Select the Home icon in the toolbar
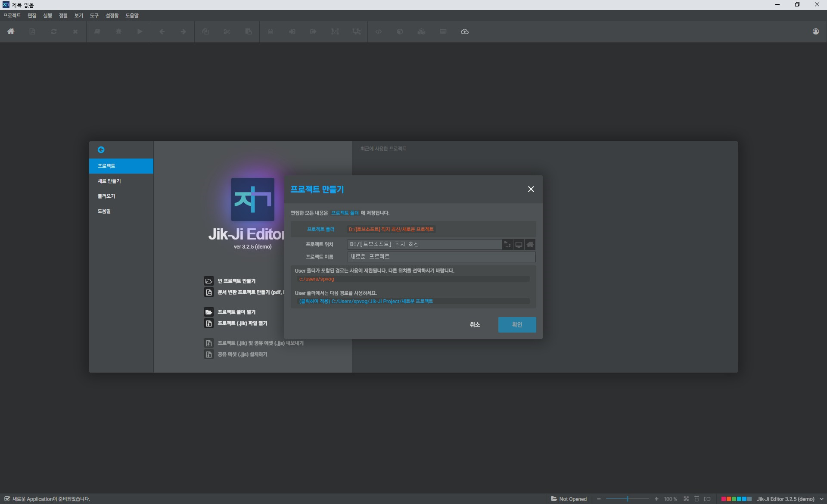Screen dimensions: 827x504 click(11, 31)
